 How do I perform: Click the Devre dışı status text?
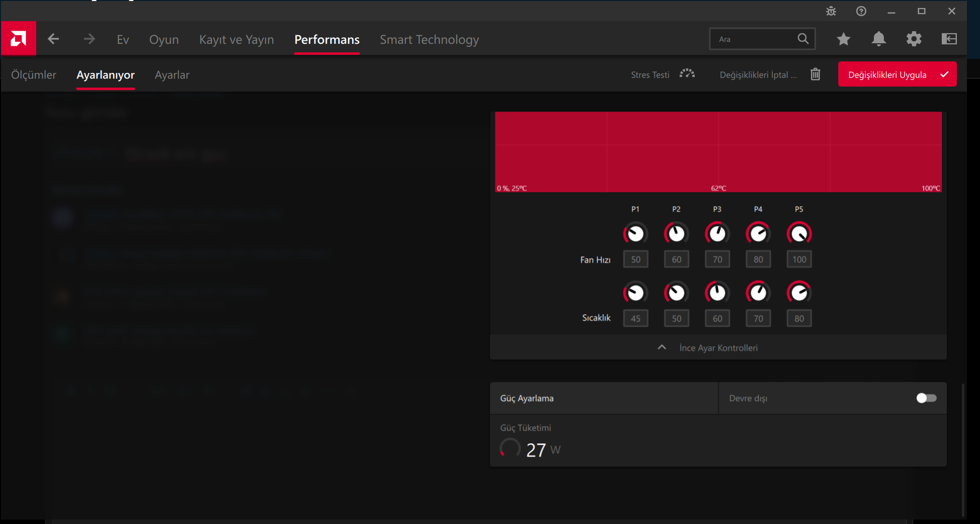(x=748, y=398)
